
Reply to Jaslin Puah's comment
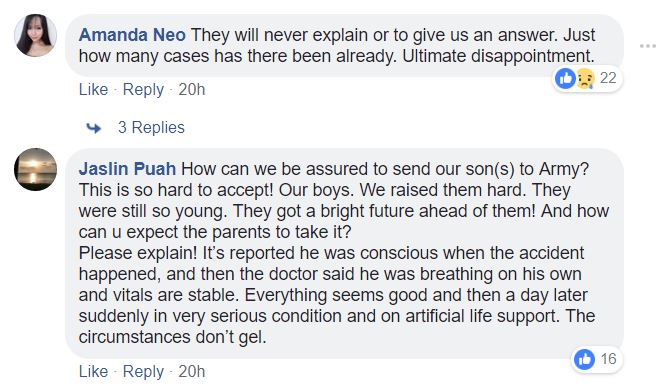143,372
